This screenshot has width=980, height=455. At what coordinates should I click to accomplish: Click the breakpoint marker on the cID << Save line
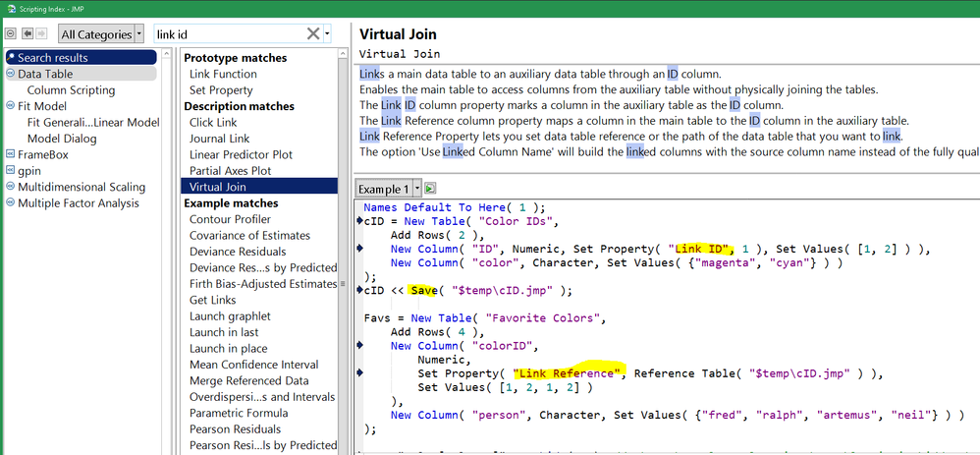coord(359,290)
